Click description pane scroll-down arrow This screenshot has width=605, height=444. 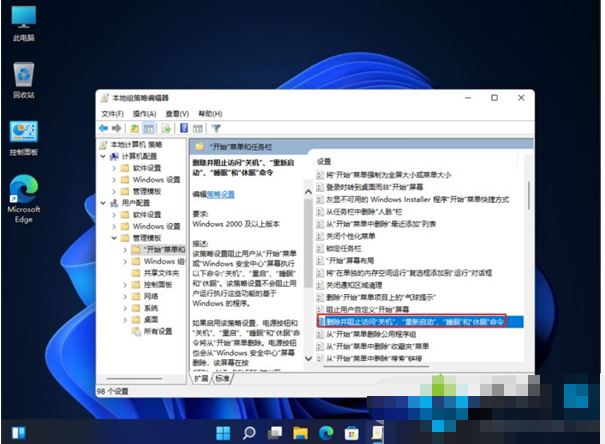(308, 358)
